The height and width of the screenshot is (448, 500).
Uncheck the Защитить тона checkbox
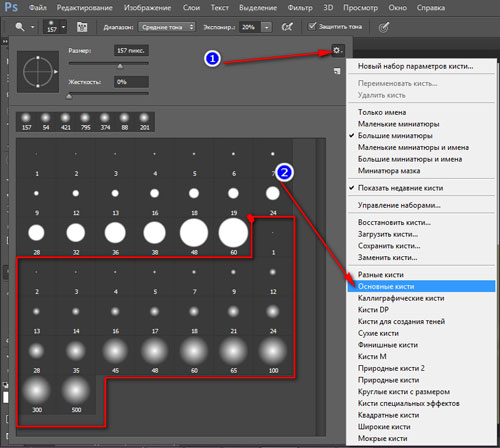click(x=312, y=26)
